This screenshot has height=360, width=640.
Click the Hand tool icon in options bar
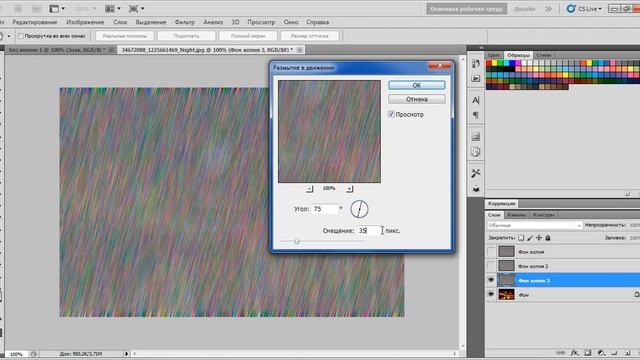point(1,36)
